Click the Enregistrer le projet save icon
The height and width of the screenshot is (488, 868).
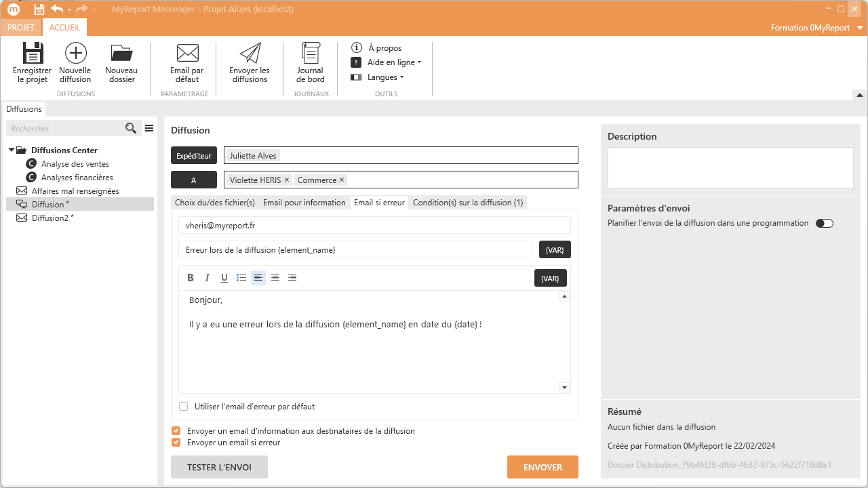tap(32, 54)
